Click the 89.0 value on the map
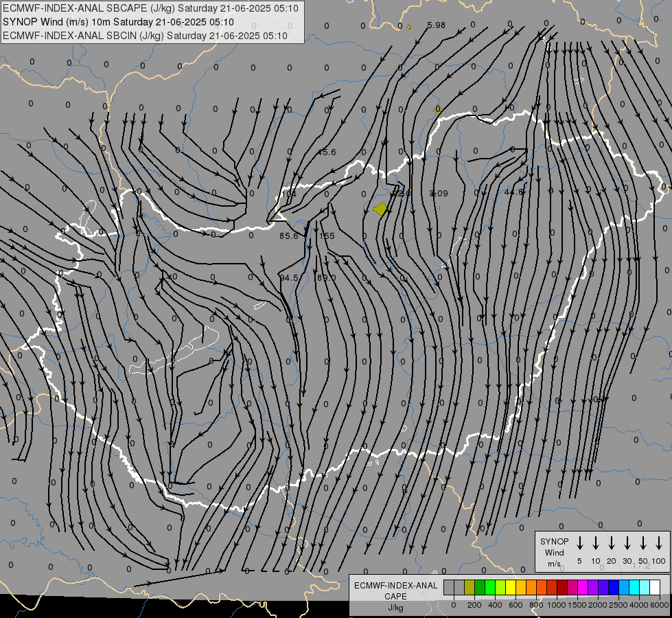This screenshot has height=618, width=672. click(327, 278)
